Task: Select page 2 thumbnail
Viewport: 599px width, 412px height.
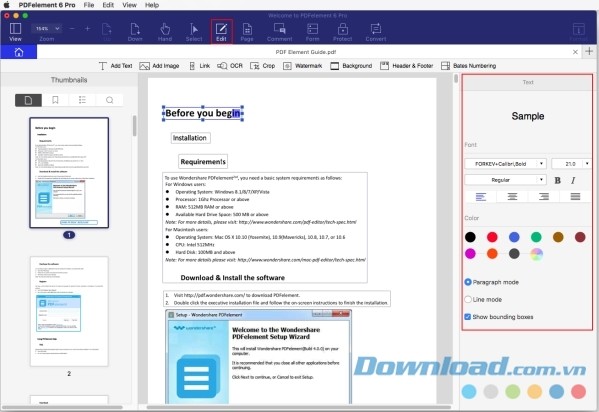Action: coord(69,311)
